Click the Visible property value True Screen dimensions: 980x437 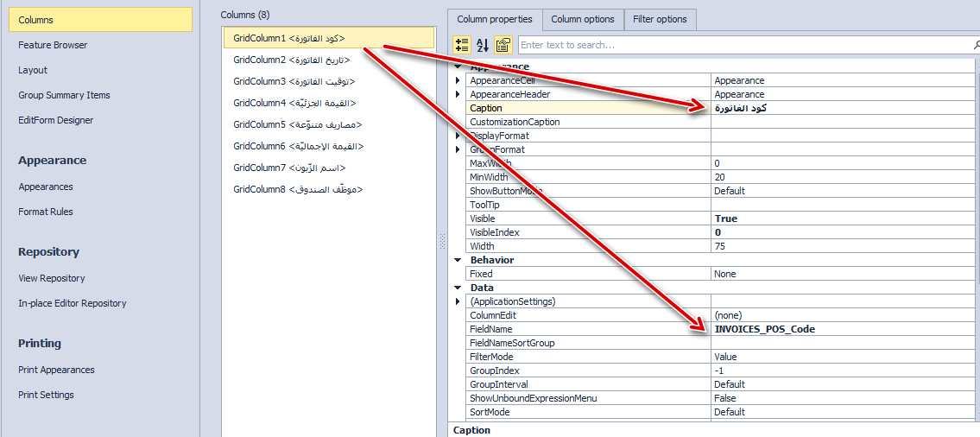pyautogui.click(x=726, y=218)
